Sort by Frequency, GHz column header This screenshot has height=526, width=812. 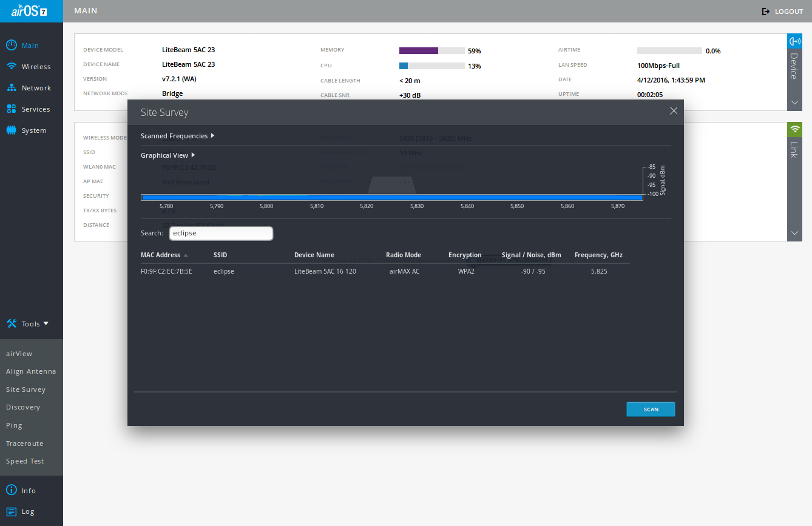point(598,255)
